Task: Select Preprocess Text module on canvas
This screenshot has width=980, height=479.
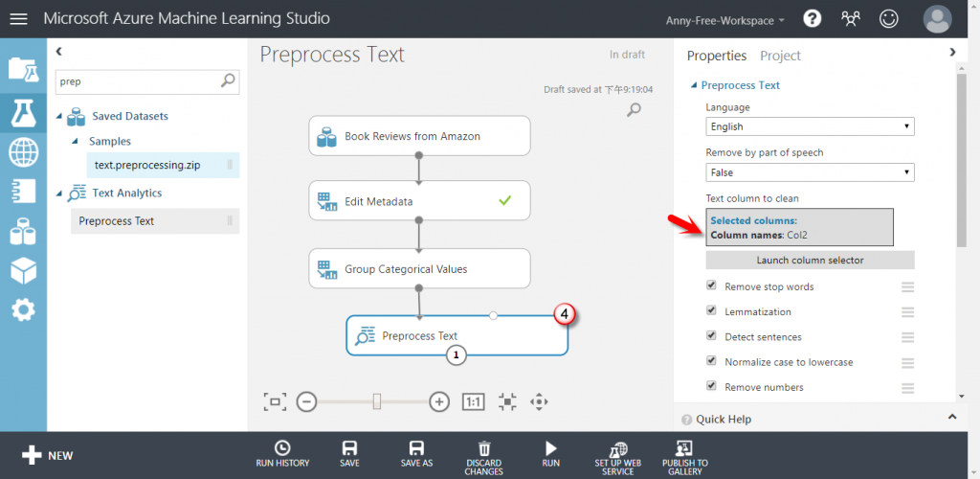Action: pos(457,335)
